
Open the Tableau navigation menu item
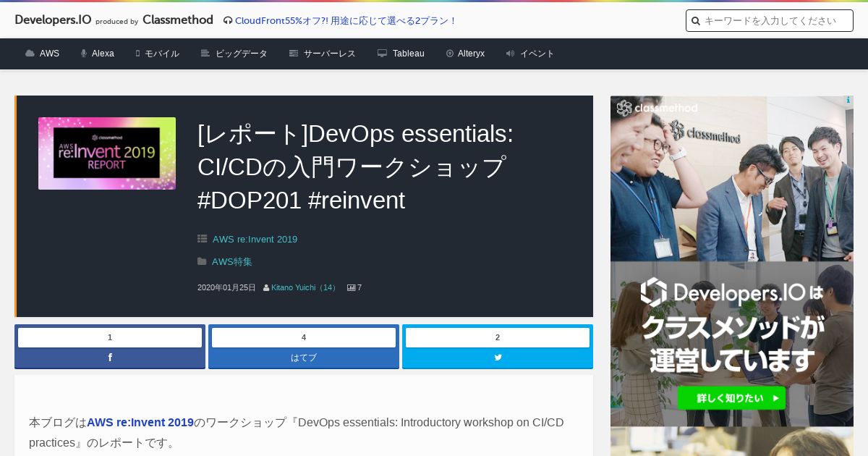click(x=409, y=54)
